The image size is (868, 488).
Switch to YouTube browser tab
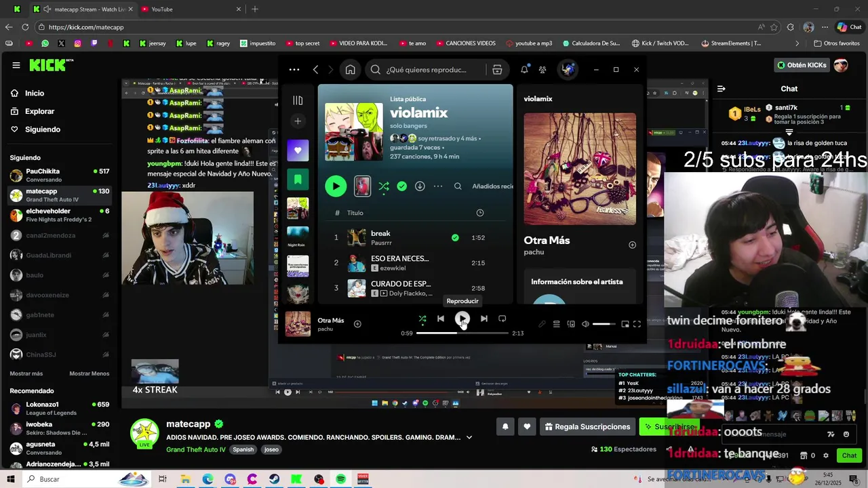(x=190, y=9)
